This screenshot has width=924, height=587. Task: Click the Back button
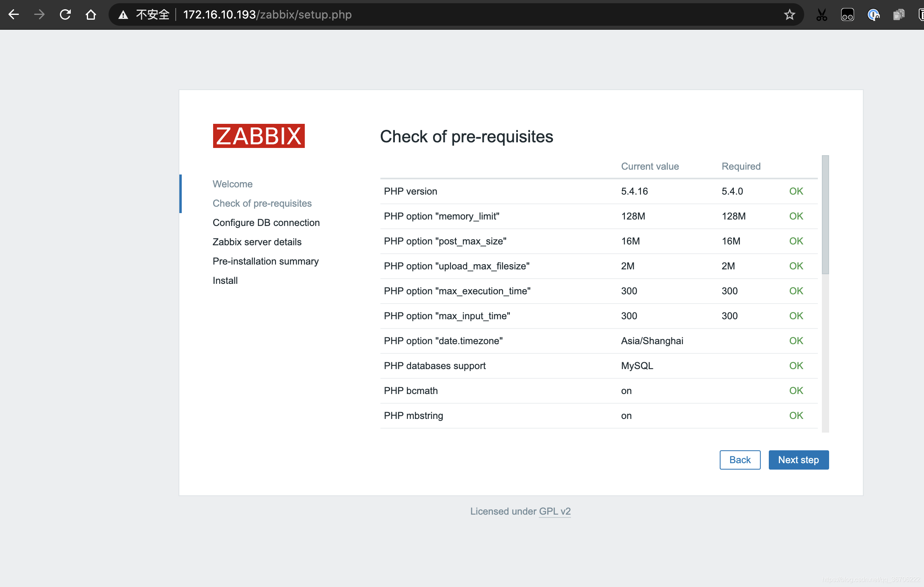pyautogui.click(x=740, y=460)
